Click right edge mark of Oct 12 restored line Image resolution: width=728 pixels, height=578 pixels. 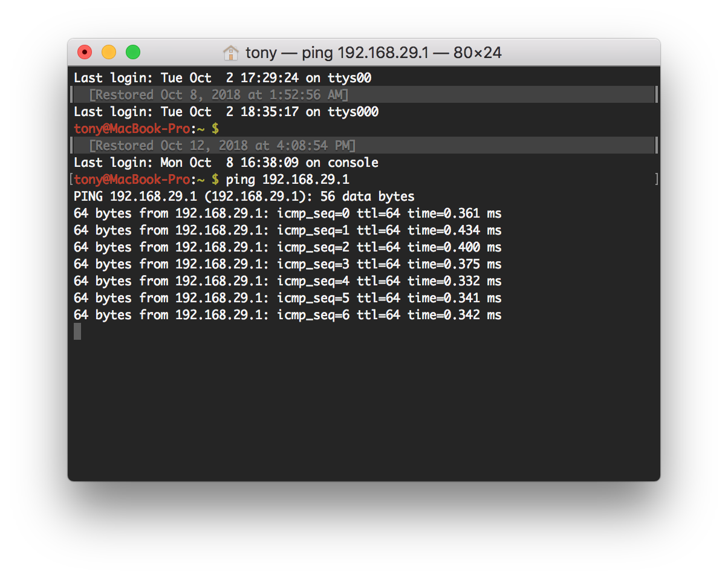click(656, 146)
